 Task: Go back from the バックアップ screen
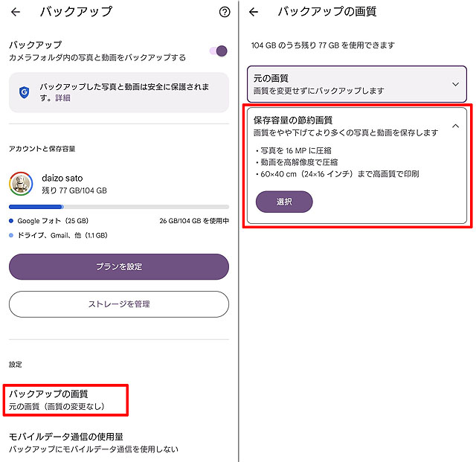pos(16,12)
